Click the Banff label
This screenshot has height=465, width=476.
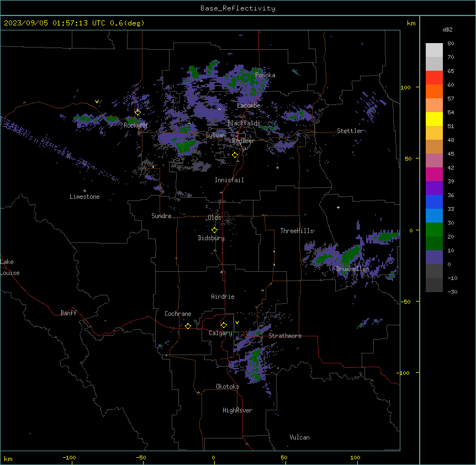68,313
